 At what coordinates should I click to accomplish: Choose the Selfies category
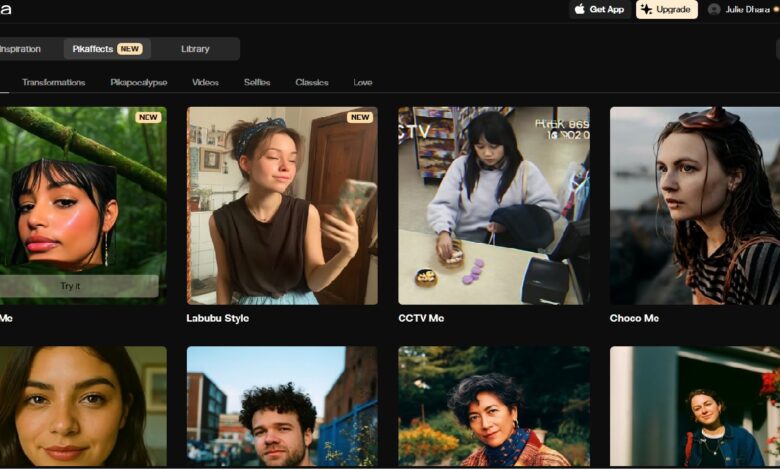(x=257, y=82)
